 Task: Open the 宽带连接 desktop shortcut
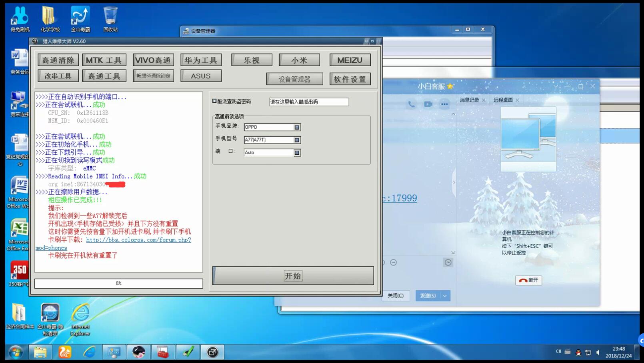(19, 104)
